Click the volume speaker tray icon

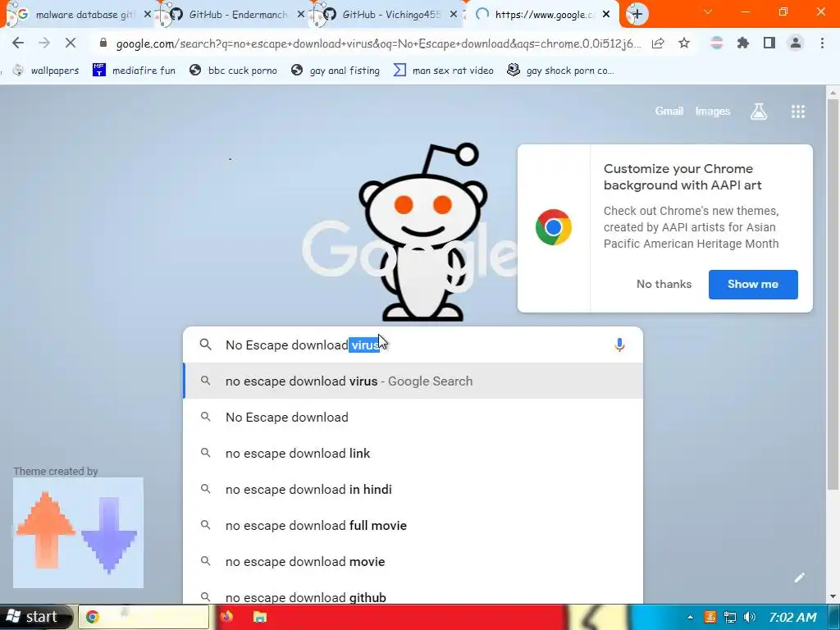[749, 617]
